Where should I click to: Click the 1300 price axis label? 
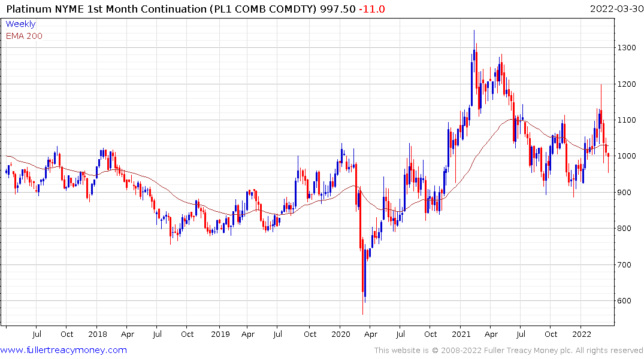point(627,48)
